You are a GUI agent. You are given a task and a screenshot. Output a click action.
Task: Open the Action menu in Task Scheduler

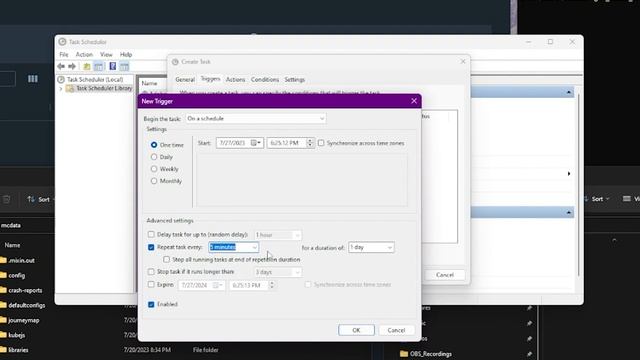click(x=84, y=54)
